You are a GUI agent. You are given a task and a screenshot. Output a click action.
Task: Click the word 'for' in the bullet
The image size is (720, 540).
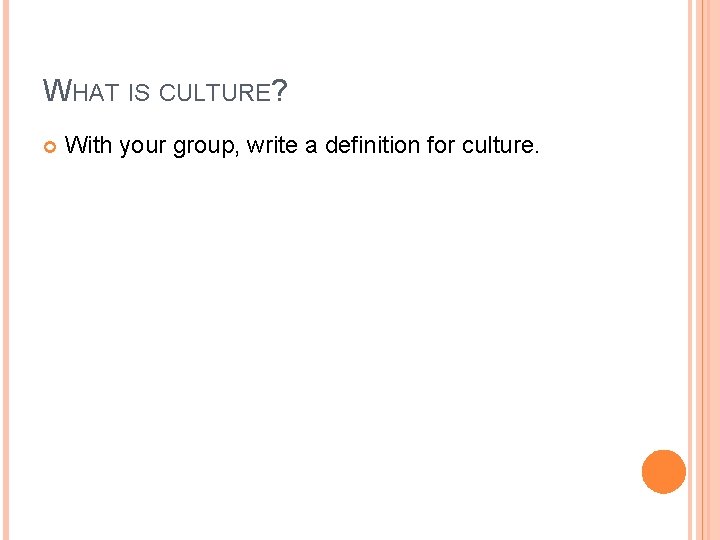tap(441, 146)
